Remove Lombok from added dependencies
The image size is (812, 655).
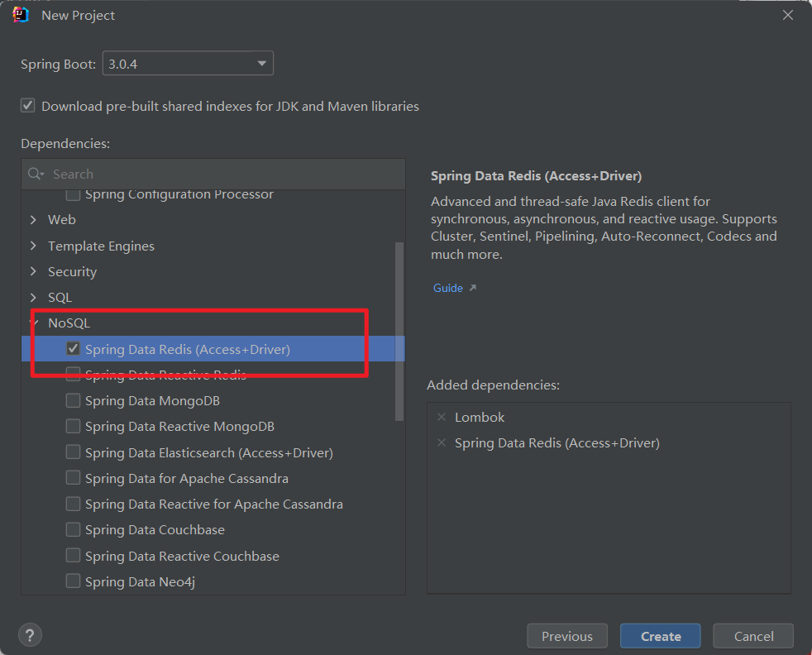click(442, 417)
